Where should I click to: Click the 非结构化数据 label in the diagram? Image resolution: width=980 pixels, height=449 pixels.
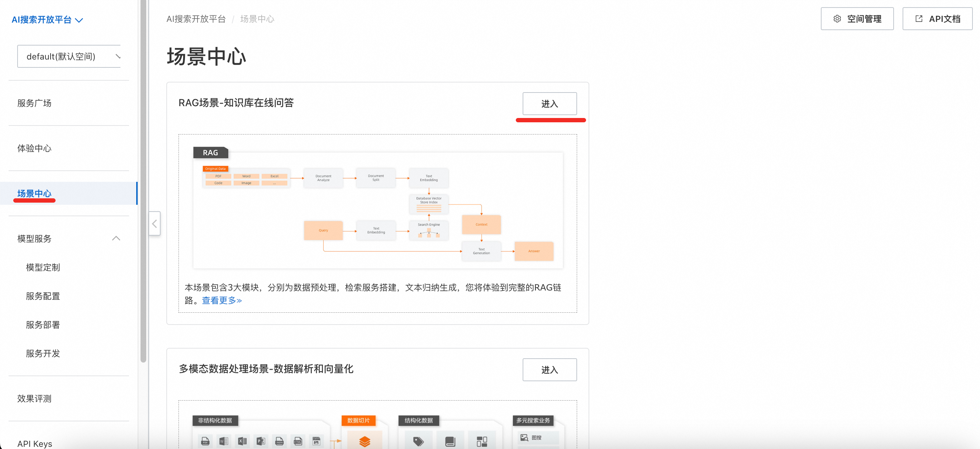tap(215, 420)
